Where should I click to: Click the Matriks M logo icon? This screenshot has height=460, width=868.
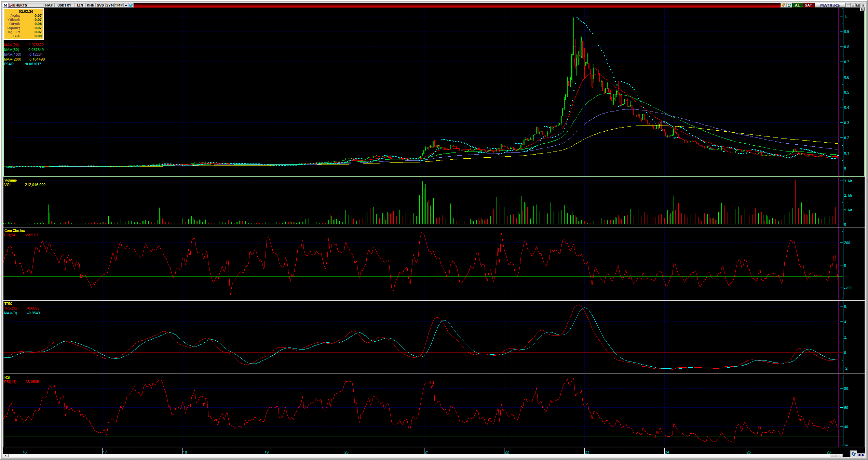tap(5, 5)
